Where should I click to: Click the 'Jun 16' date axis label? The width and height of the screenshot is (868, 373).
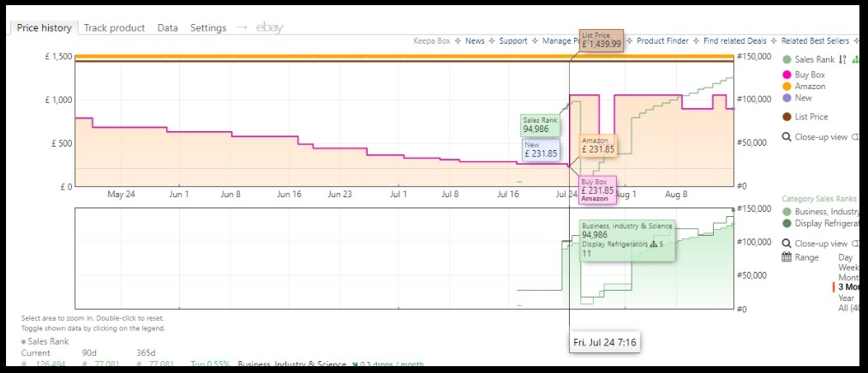pos(291,195)
